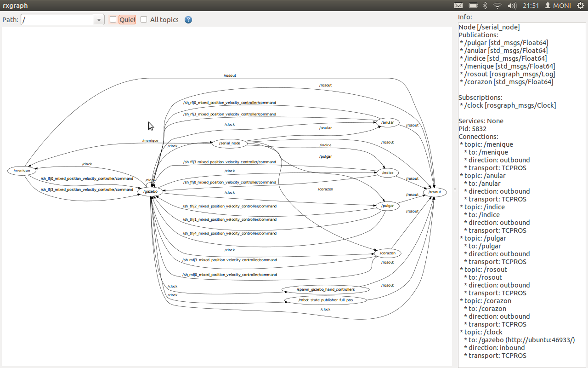Image resolution: width=588 pixels, height=368 pixels.
Task: Click the /sh_mfj0_mixed_position_velocity_controller/command edge label
Action: (230, 275)
